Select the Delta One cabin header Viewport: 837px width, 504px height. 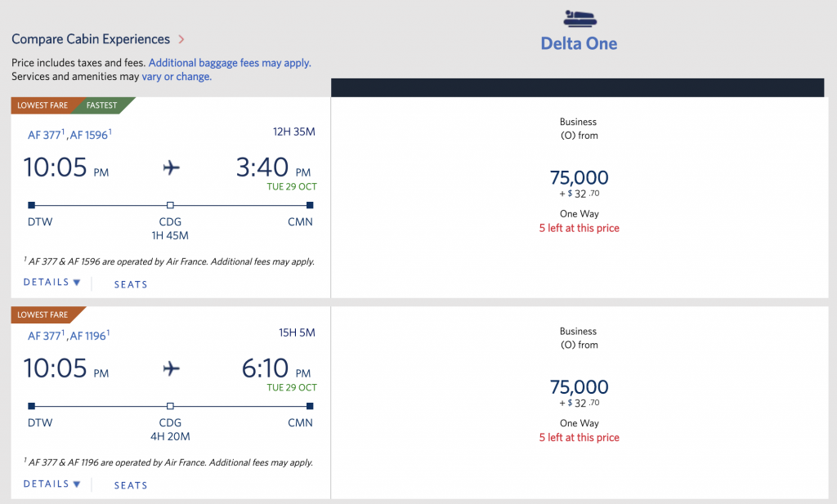point(580,43)
